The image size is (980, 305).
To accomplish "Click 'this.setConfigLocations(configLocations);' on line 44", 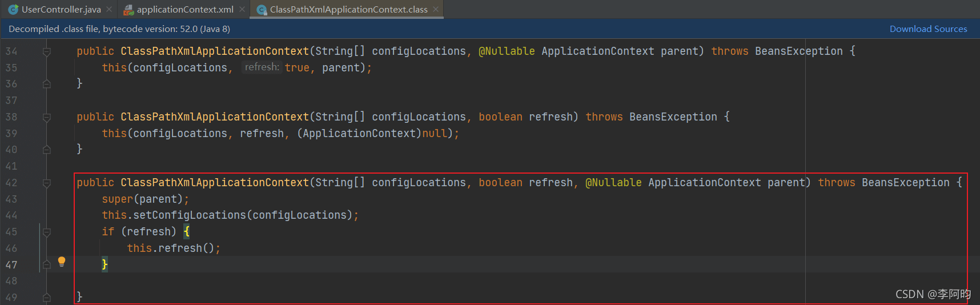I will click(x=230, y=215).
